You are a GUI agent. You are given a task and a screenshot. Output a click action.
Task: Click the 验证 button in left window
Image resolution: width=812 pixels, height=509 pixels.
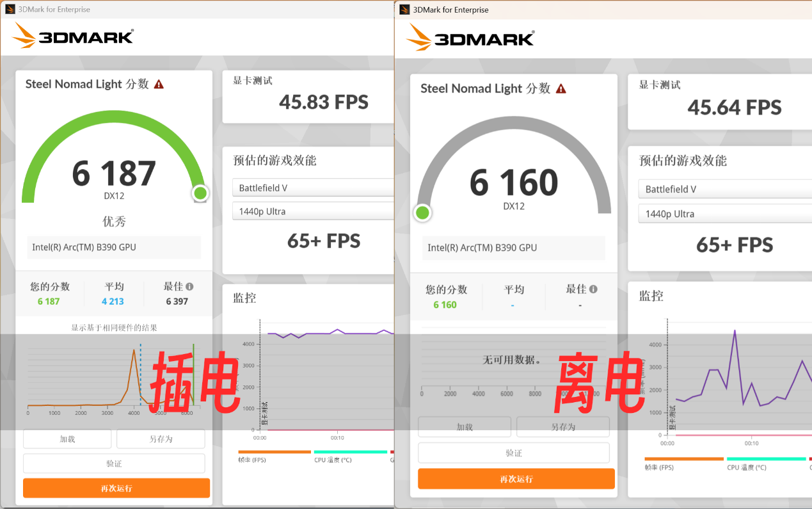pyautogui.click(x=114, y=464)
